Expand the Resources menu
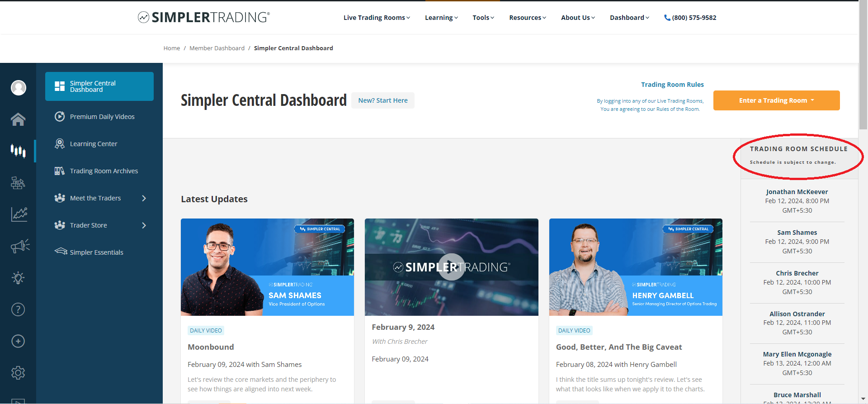 [x=528, y=18]
